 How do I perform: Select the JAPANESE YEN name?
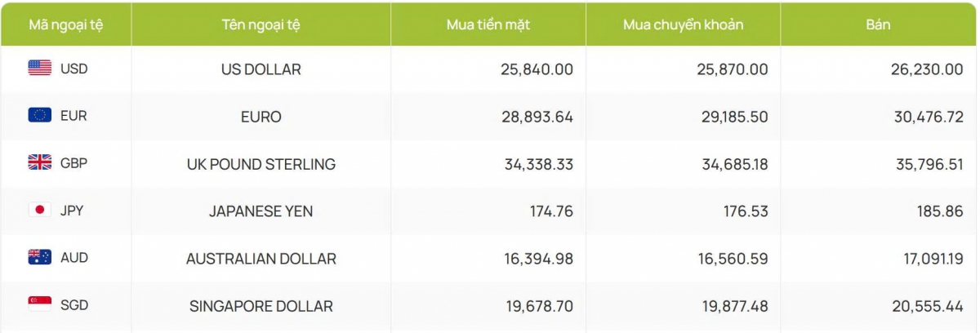coord(261,211)
